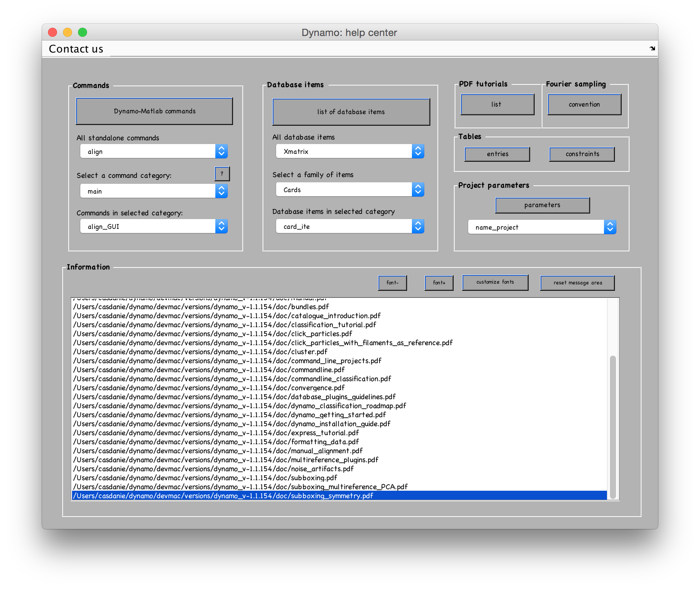Viewport: 700px width, 589px height.
Task: Open command category dropdown showing main
Action: coord(154,191)
